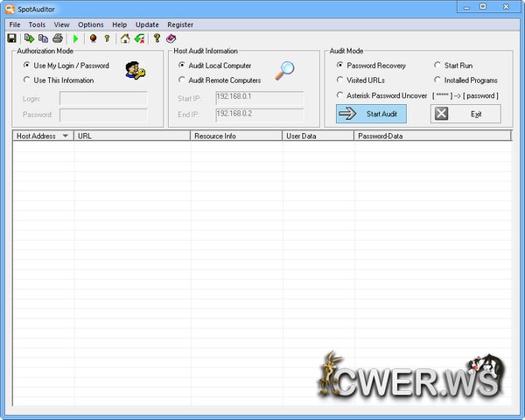Viewport: 525px width, 420px height.
Task: Click the Print icon in toolbar
Action: pos(58,38)
